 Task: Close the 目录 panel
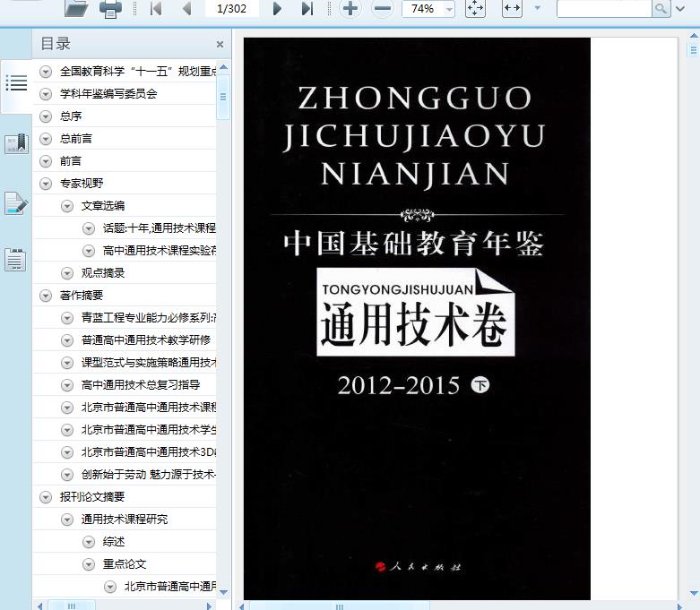220,44
